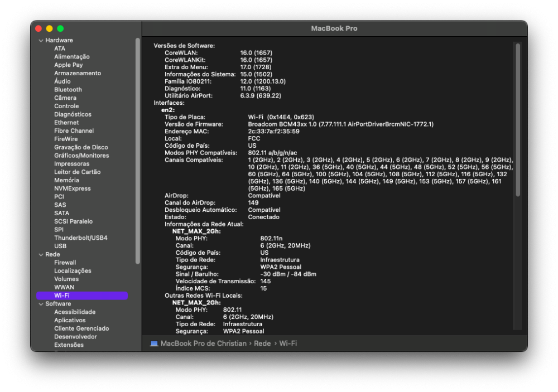Click the Broadcom BCM43xx firmware version text

[x=340, y=124]
